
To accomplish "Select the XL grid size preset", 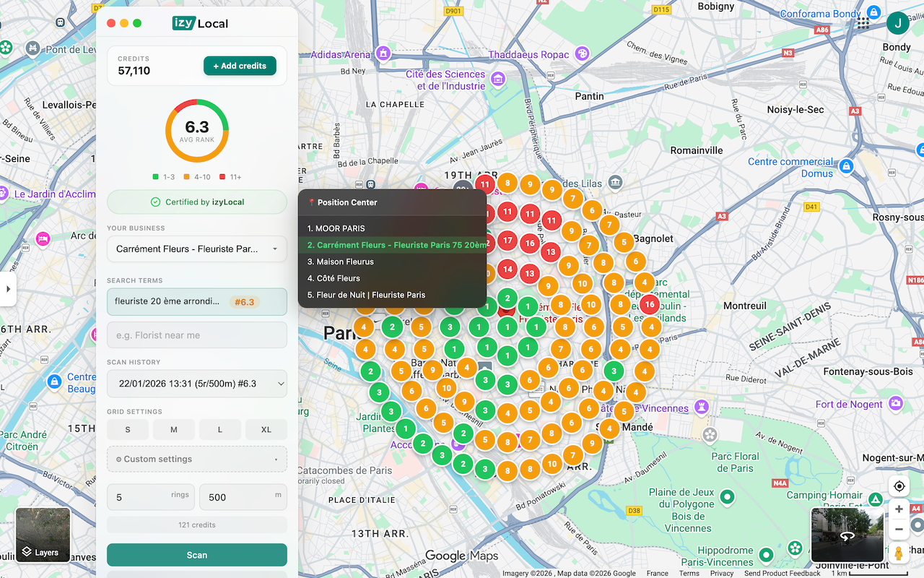I will [x=266, y=430].
